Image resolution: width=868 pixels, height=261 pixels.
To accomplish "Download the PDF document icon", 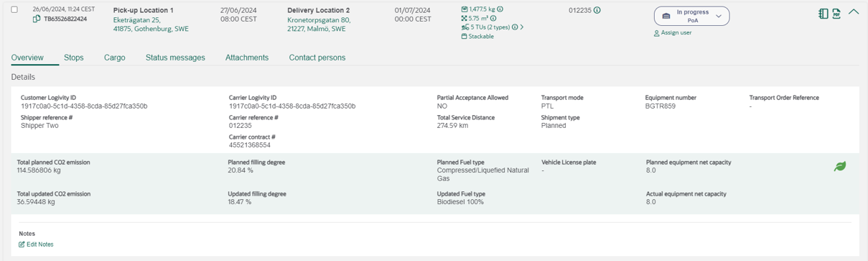I will coord(836,14).
